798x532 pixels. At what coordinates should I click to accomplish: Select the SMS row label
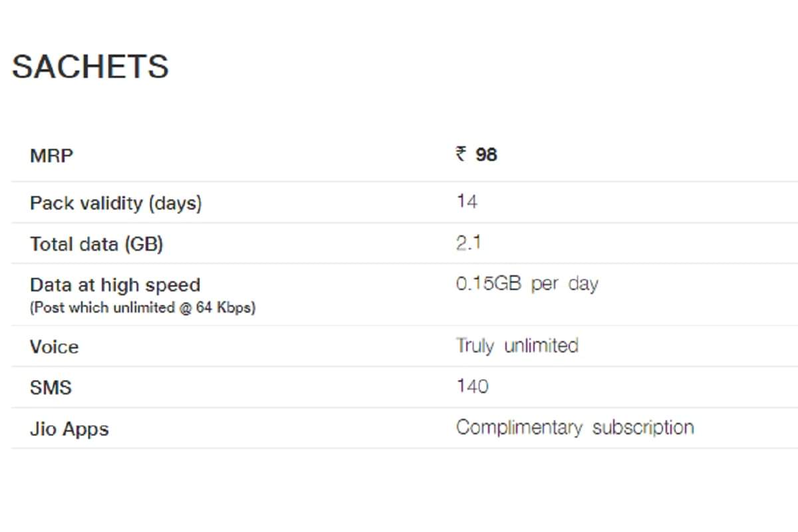(51, 388)
